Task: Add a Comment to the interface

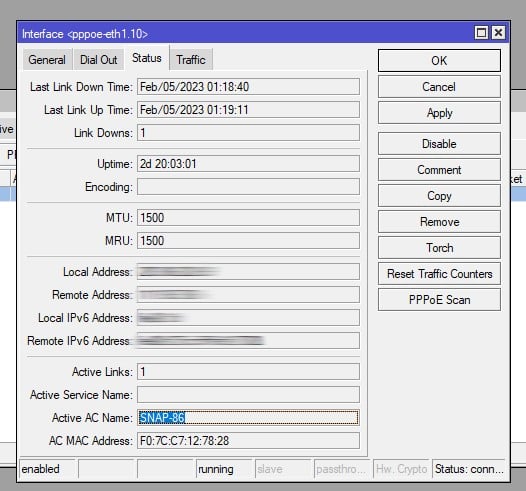Action: [x=439, y=170]
